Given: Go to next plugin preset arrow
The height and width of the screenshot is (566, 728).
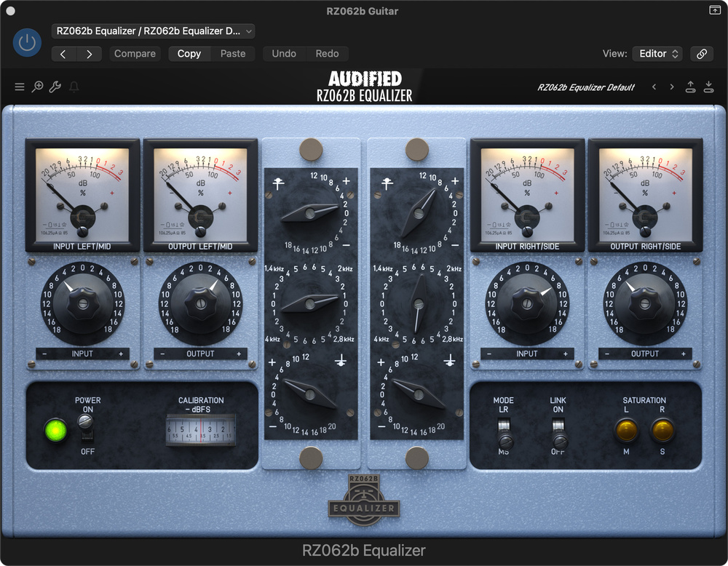Looking at the screenshot, I should coord(672,87).
